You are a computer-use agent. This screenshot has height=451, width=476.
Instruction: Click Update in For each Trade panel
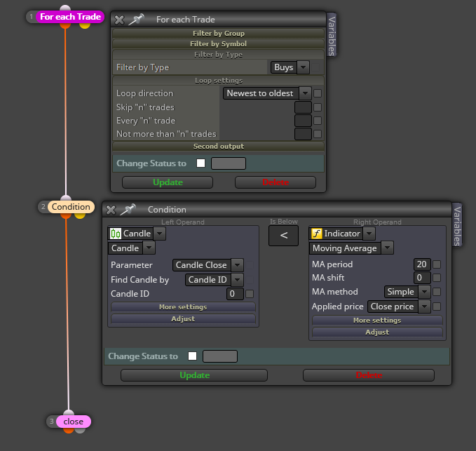coord(168,182)
